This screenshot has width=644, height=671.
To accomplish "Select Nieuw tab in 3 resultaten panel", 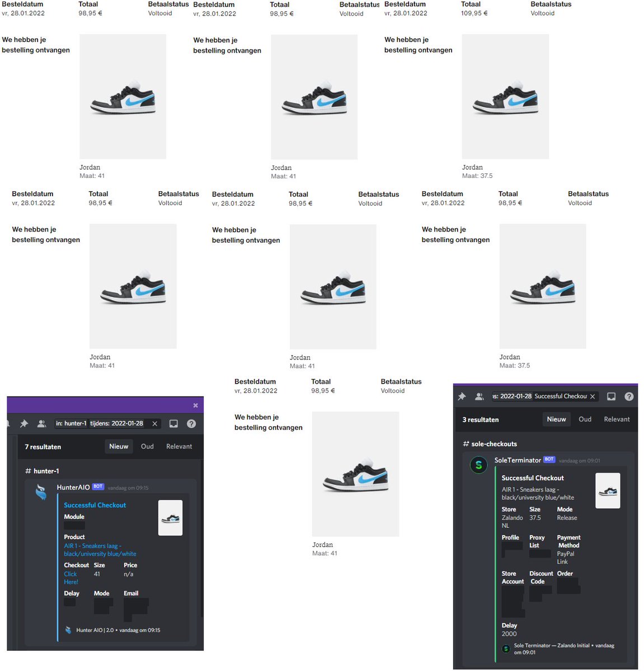I will click(556, 419).
